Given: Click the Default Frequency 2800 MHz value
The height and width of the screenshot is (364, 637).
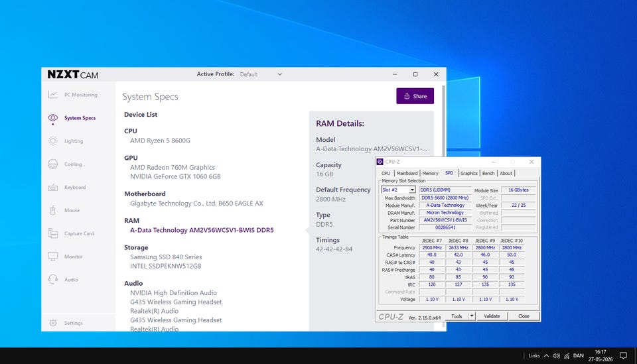Looking at the screenshot, I should pyautogui.click(x=330, y=200).
